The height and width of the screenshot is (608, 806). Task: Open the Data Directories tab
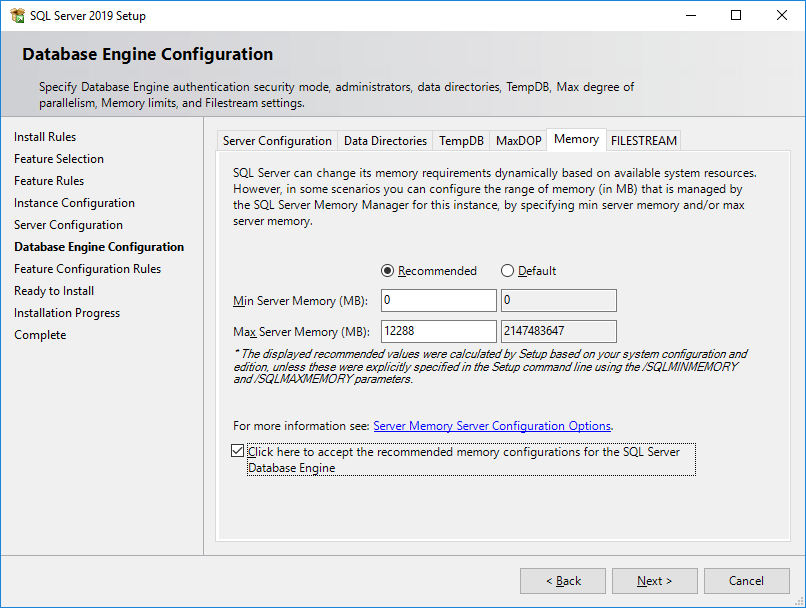[385, 141]
